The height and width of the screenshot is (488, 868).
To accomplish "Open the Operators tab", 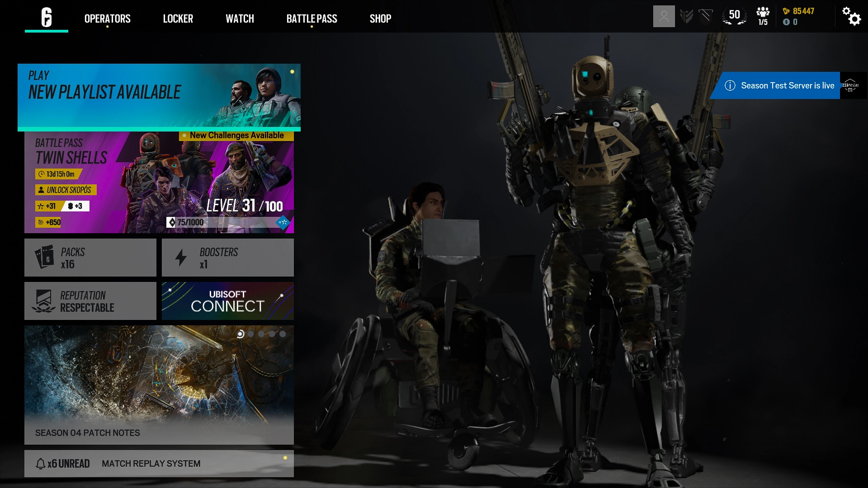I will coord(108,19).
